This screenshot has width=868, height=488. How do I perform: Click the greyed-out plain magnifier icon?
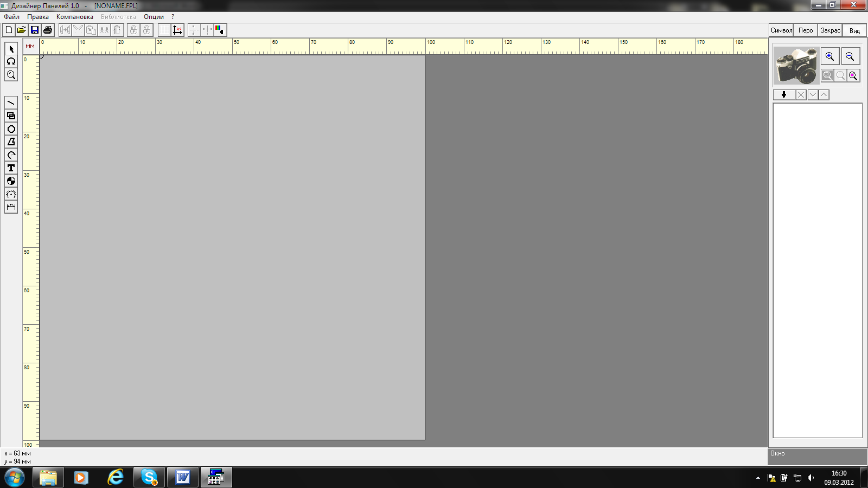point(840,75)
